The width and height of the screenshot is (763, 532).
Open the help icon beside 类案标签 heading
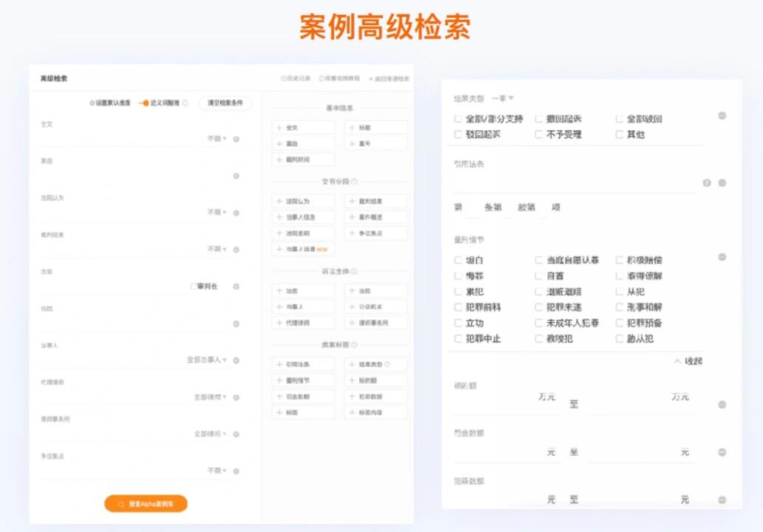point(354,345)
